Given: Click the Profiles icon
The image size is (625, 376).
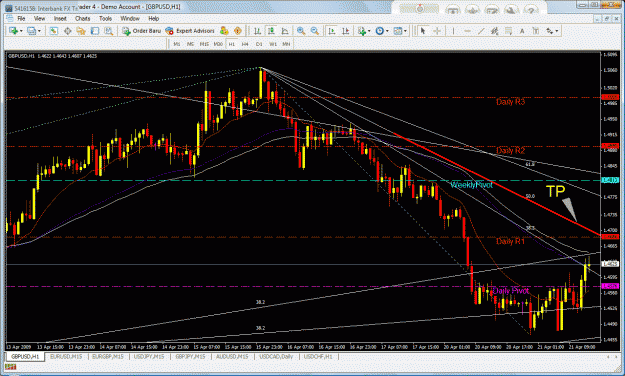Looking at the screenshot, I should tap(31, 31).
